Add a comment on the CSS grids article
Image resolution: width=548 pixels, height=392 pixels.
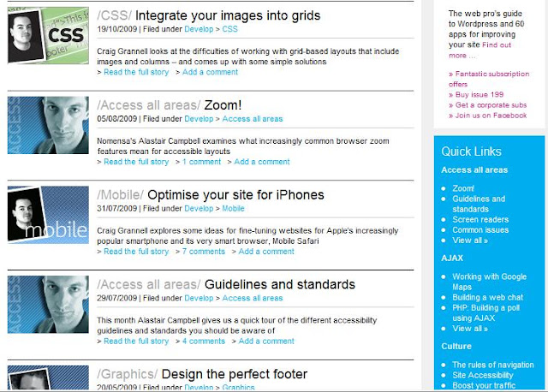click(210, 72)
